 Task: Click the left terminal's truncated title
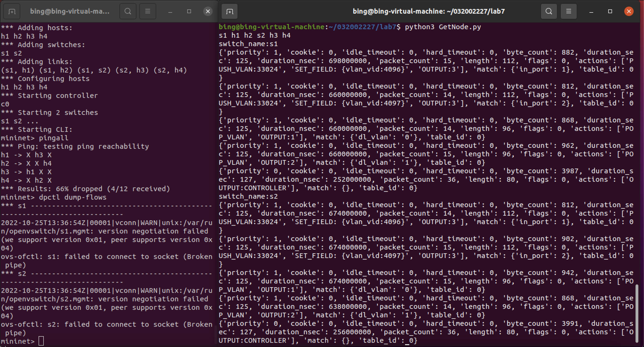pyautogui.click(x=70, y=12)
